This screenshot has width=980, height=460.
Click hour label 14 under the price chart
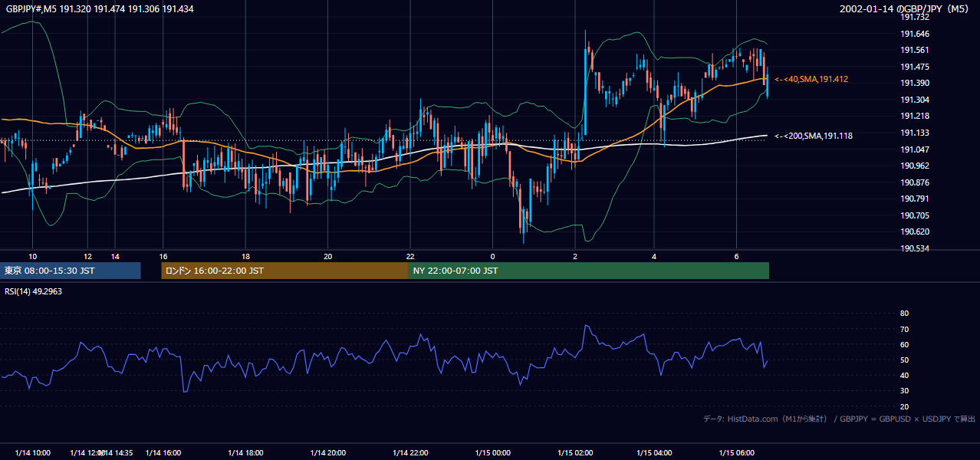point(114,256)
